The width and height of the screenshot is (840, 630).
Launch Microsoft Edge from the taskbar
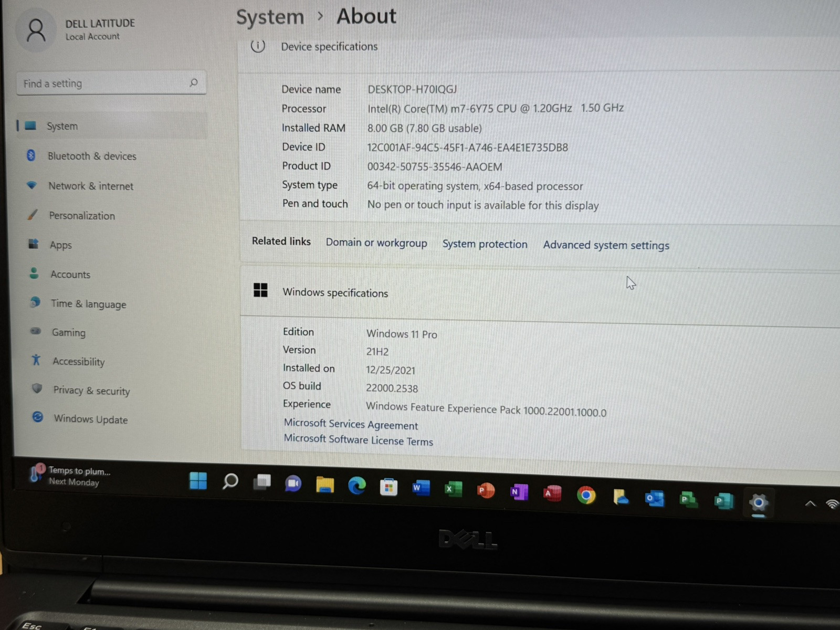[357, 486]
